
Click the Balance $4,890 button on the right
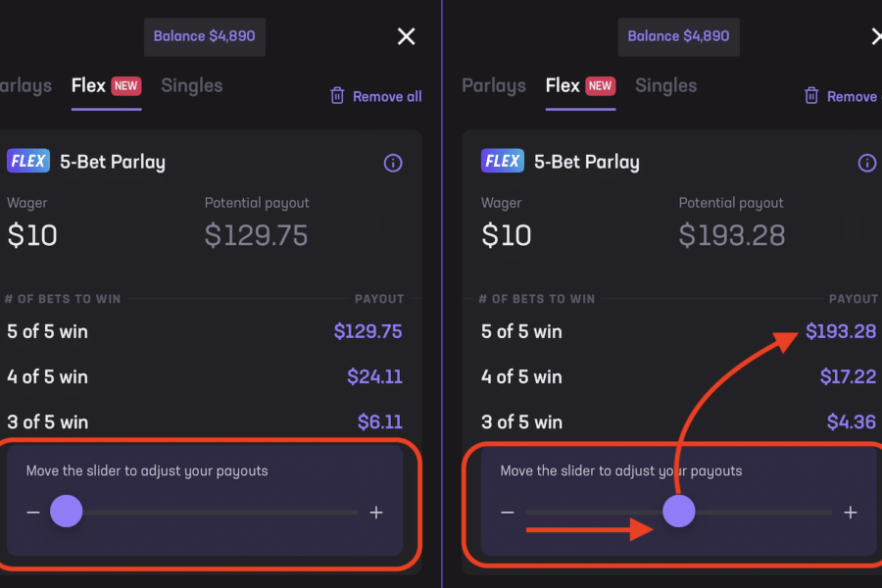point(678,36)
